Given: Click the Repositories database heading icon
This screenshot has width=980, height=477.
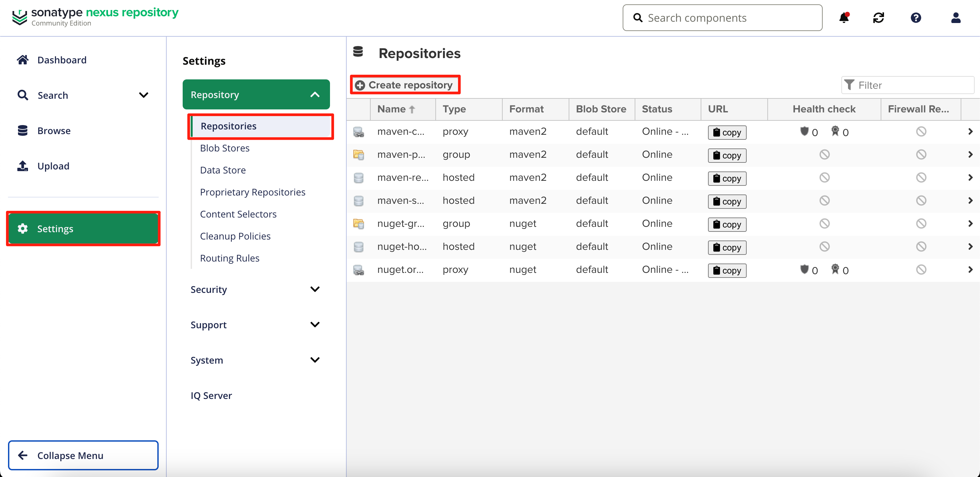Looking at the screenshot, I should tap(358, 52).
